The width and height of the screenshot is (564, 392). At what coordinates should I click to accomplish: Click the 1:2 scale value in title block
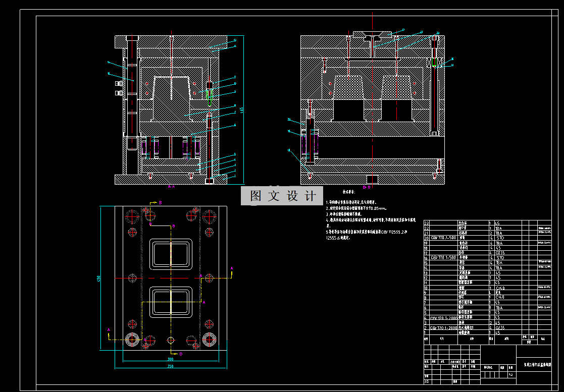coord(511,375)
